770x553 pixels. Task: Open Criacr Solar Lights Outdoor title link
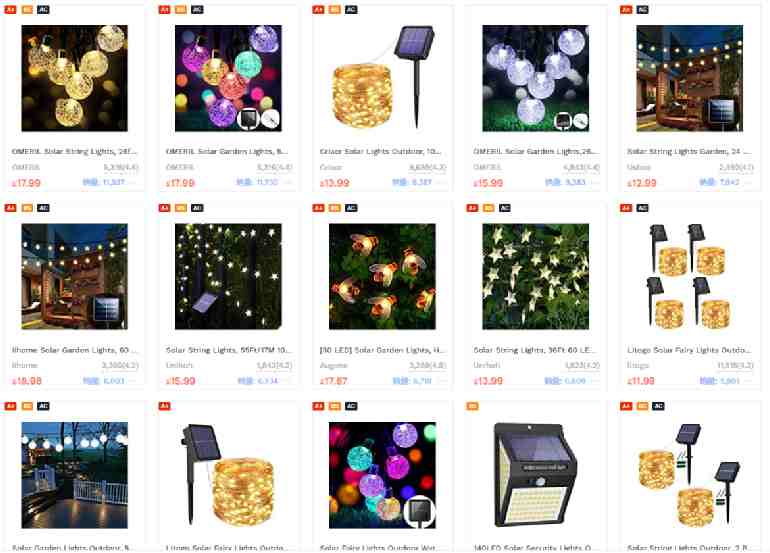(381, 151)
